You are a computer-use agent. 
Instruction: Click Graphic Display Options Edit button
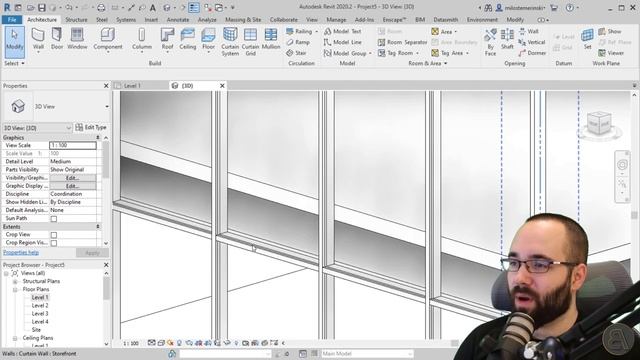[x=73, y=186]
